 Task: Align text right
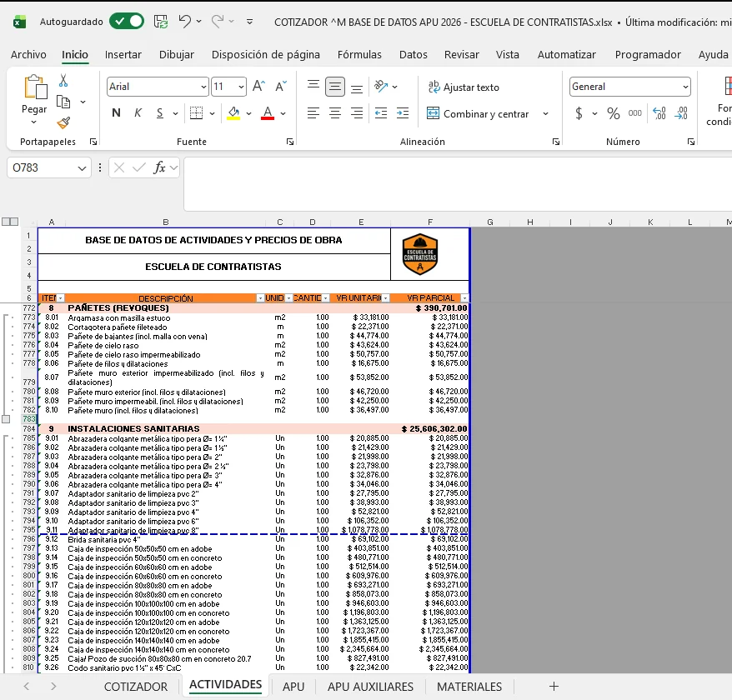357,113
